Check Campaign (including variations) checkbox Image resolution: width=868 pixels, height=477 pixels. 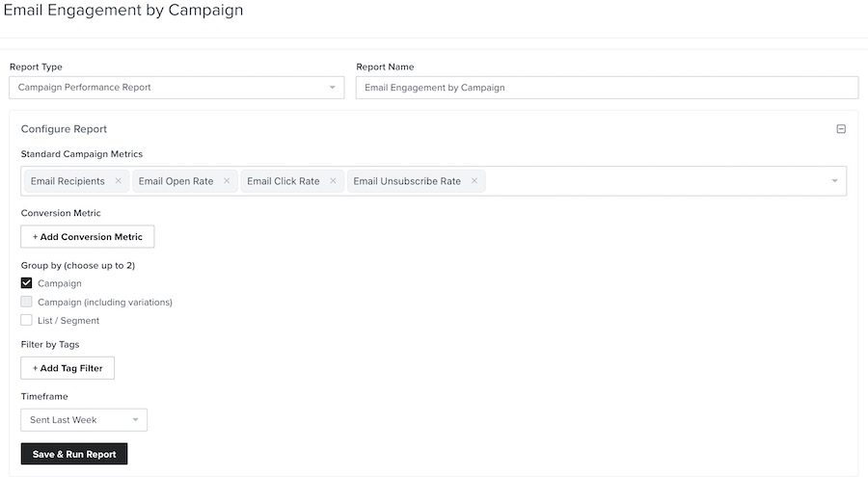coord(27,302)
